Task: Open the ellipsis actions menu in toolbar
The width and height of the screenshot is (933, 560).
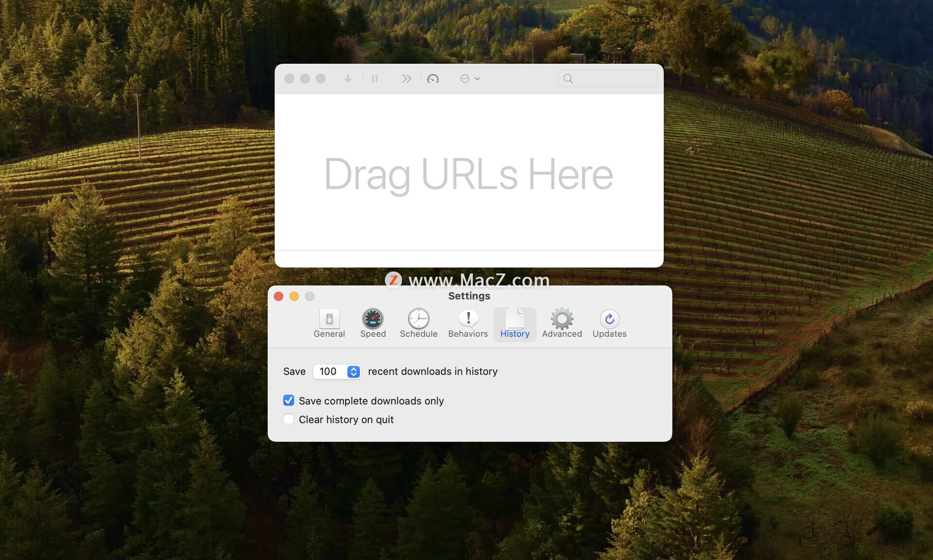Action: click(470, 79)
